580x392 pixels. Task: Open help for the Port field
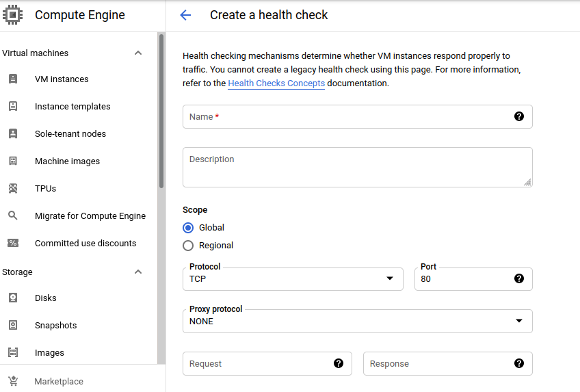point(519,278)
